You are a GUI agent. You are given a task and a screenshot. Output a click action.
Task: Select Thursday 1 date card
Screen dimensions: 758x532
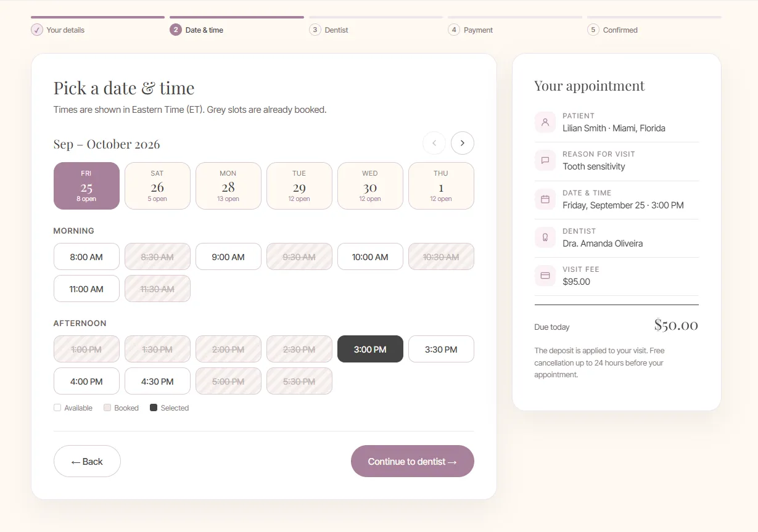(441, 186)
